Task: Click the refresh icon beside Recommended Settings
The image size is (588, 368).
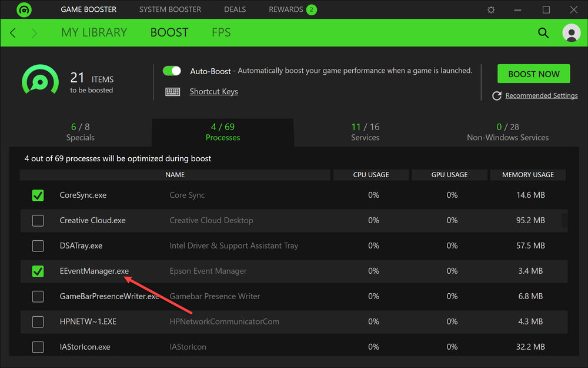Action: (497, 96)
